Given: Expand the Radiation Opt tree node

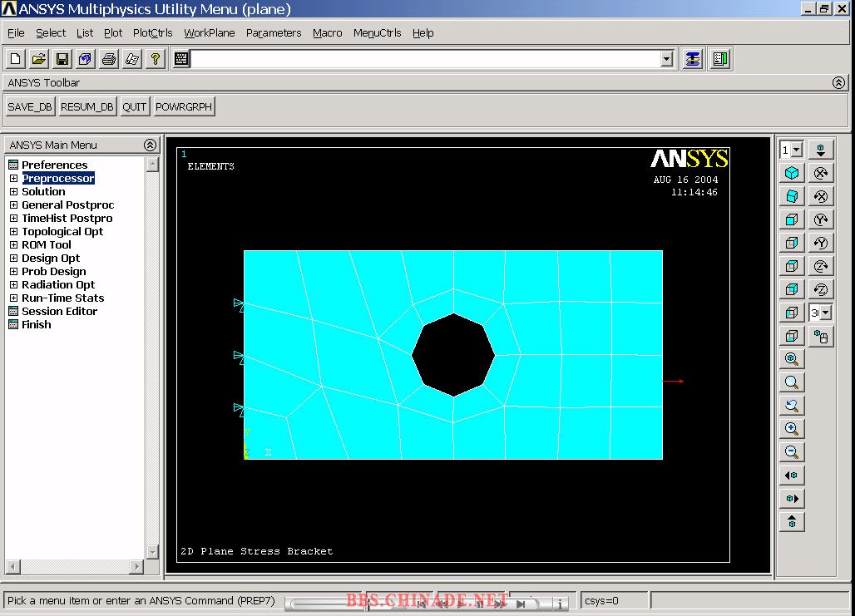Looking at the screenshot, I should pos(13,284).
